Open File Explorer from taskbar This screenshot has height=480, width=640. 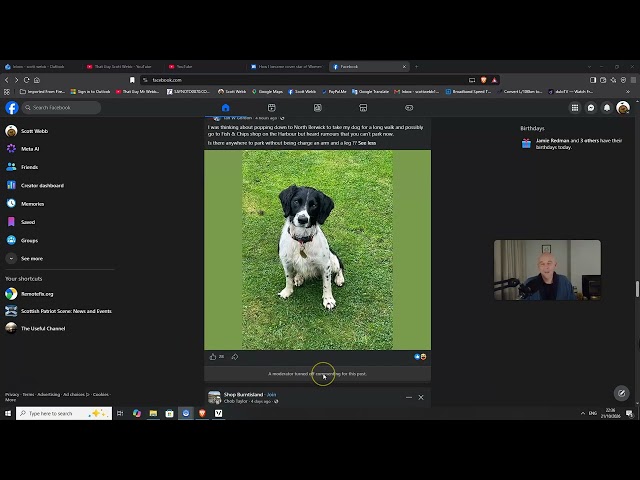(153, 413)
